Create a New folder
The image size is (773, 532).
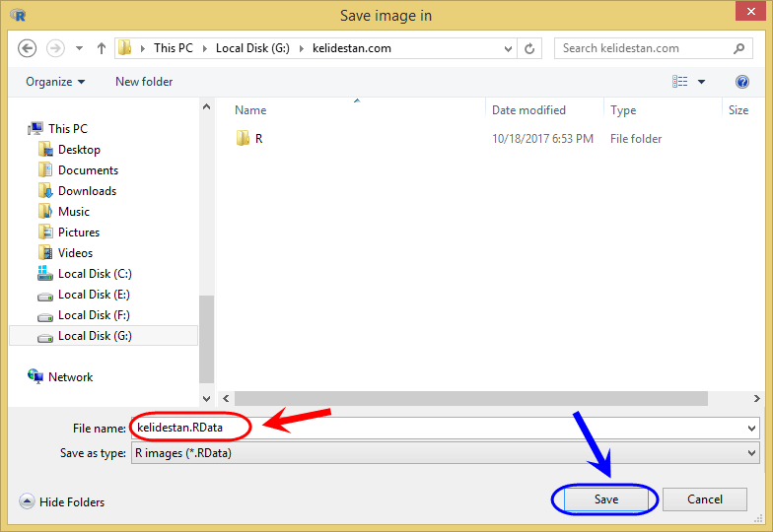point(144,82)
